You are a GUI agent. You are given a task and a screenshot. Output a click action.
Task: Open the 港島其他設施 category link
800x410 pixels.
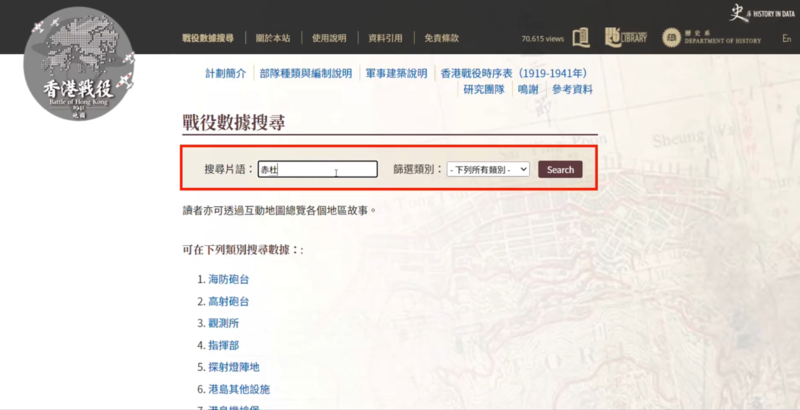[x=239, y=389]
